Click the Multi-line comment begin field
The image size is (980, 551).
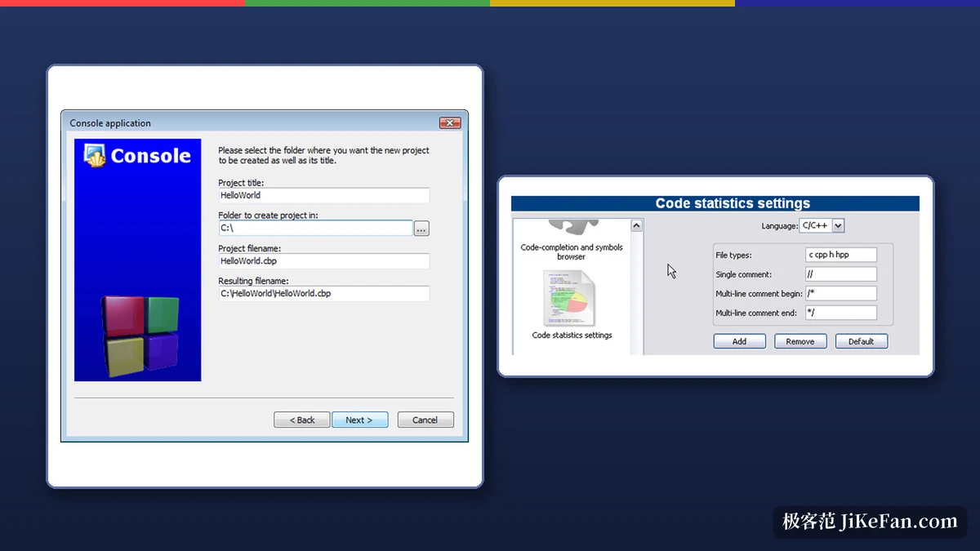(841, 293)
